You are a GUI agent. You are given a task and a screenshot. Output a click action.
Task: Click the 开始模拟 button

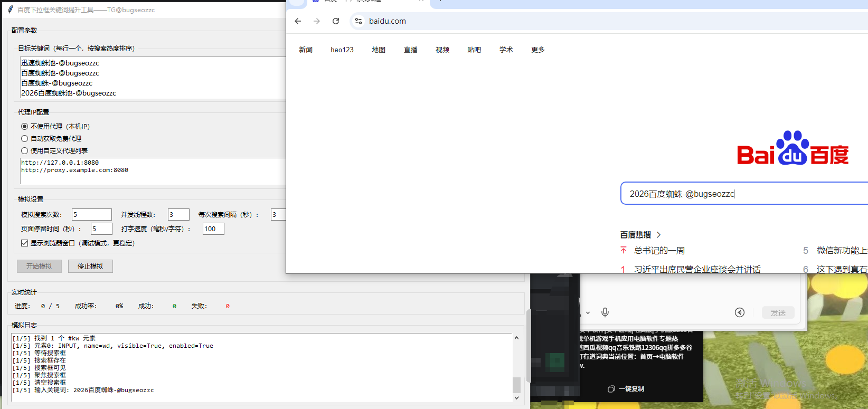click(39, 267)
